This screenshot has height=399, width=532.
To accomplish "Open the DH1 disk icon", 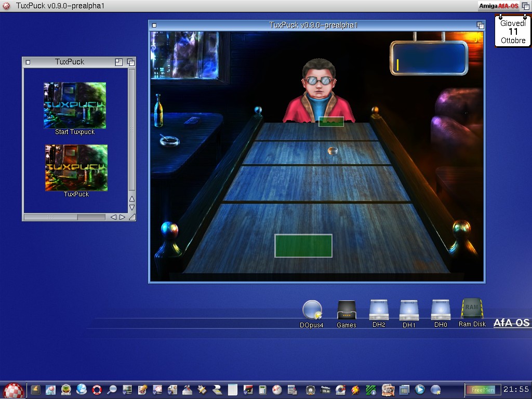I will coord(409,311).
